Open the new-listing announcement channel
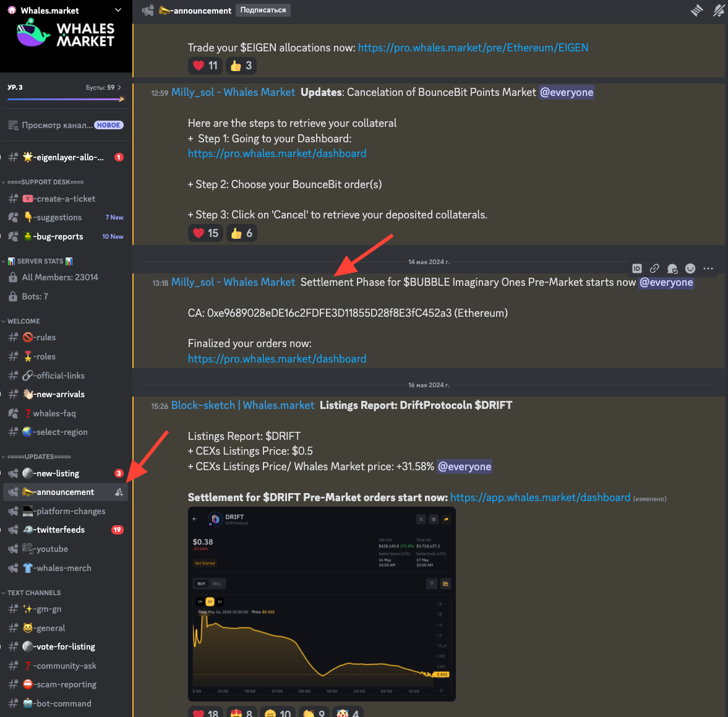 pyautogui.click(x=66, y=473)
